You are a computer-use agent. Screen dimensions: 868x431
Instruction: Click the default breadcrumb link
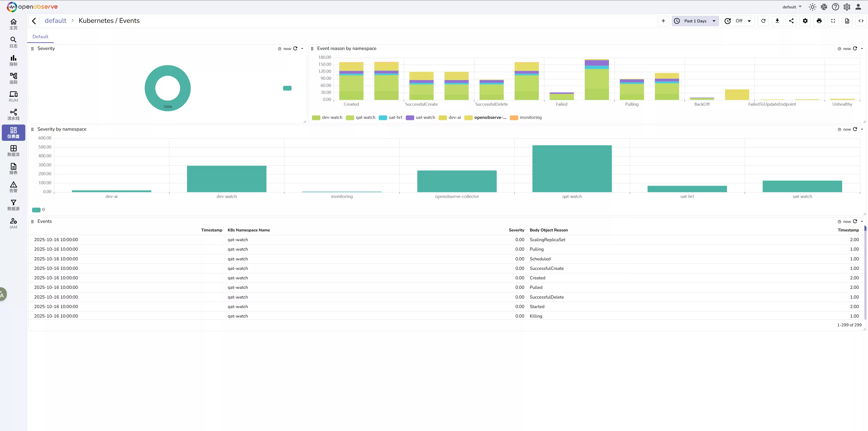[x=56, y=21]
